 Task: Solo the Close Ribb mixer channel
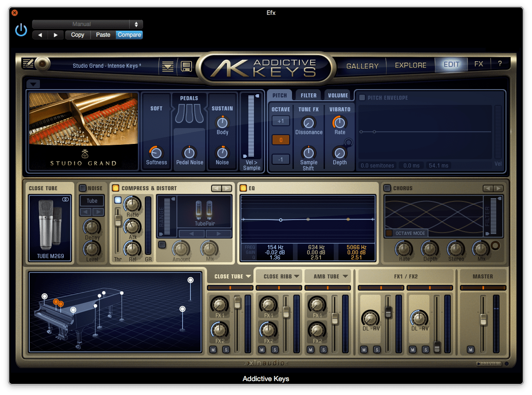(275, 350)
